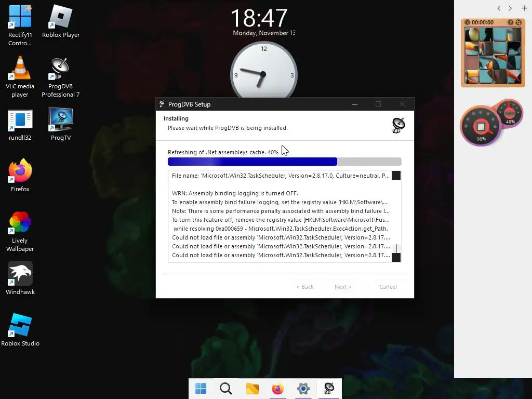Open Settings gear in the taskbar
532x399 pixels.
coord(303,389)
